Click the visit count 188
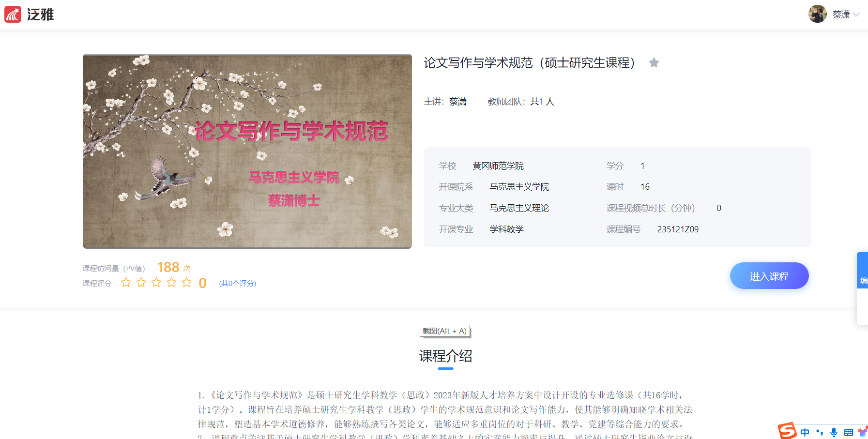This screenshot has width=868, height=439. click(168, 267)
